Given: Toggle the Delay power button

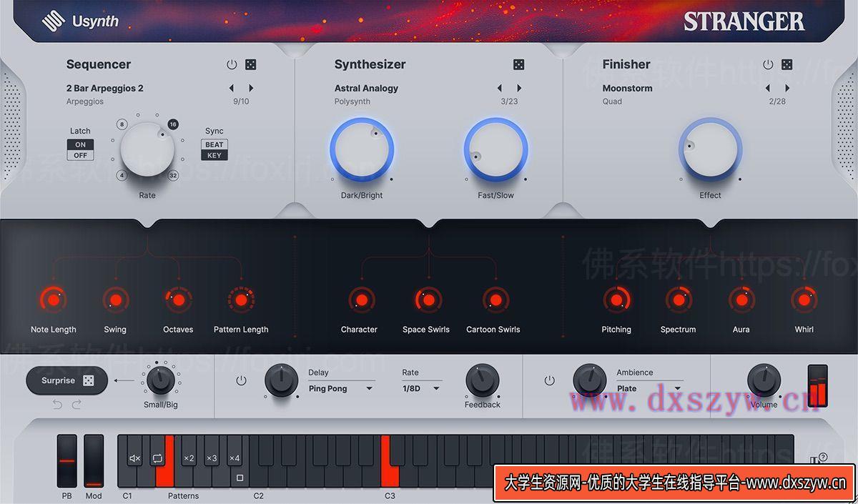Looking at the screenshot, I should tap(241, 380).
